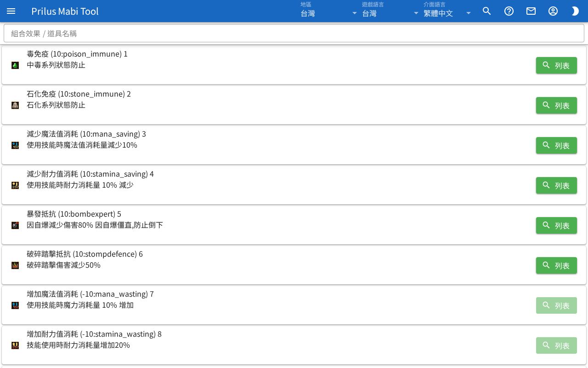Click description 破碎踏擊傷害減少50%

(x=63, y=265)
